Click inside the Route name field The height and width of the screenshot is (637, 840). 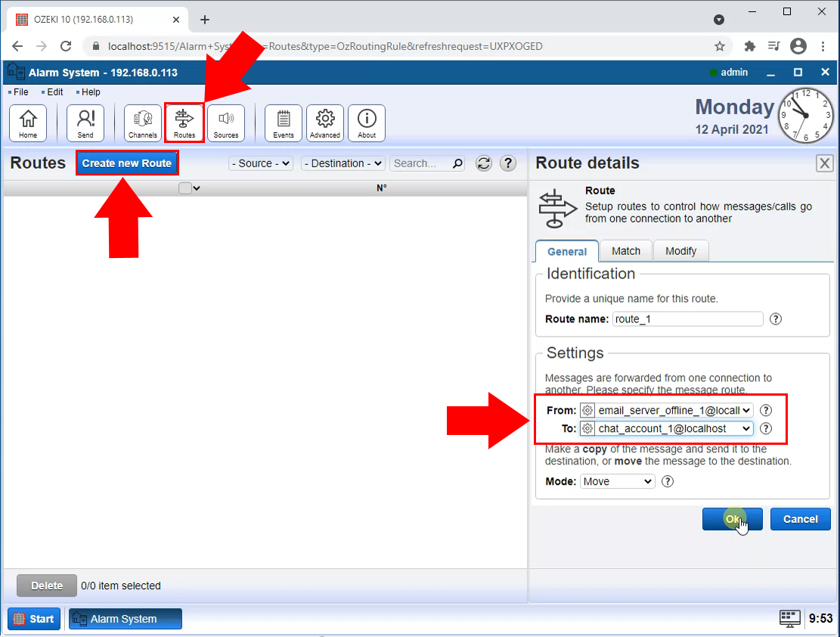coord(687,318)
